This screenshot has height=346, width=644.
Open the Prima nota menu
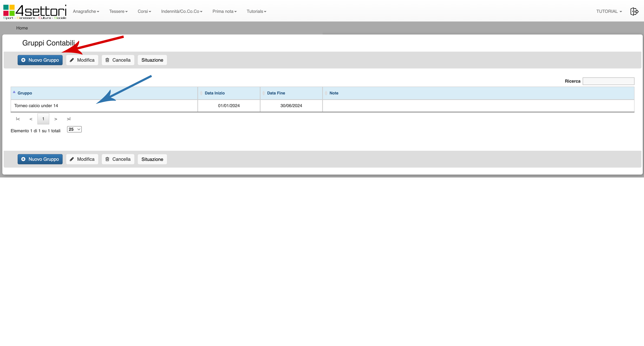(224, 12)
